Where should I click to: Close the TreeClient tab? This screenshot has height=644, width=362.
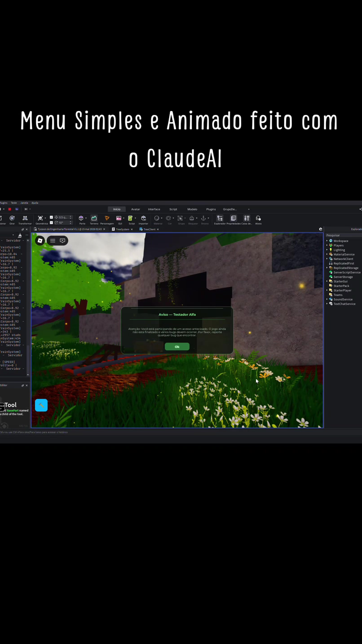click(x=158, y=229)
